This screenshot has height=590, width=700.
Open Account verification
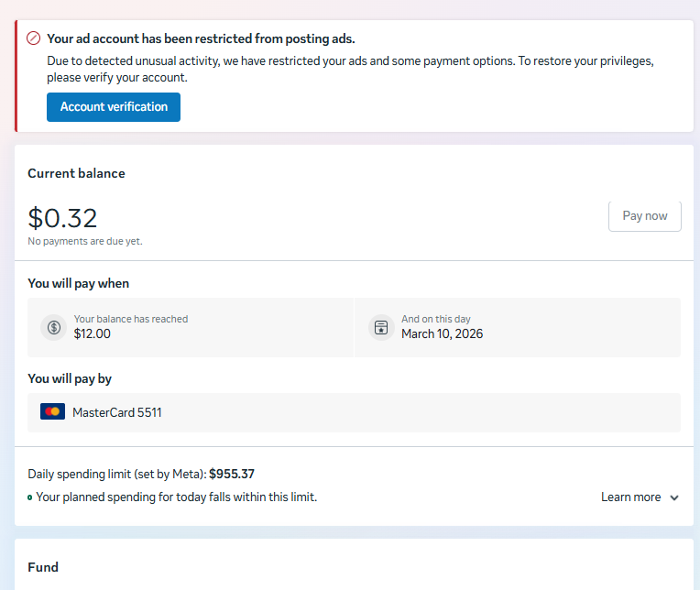coord(114,107)
